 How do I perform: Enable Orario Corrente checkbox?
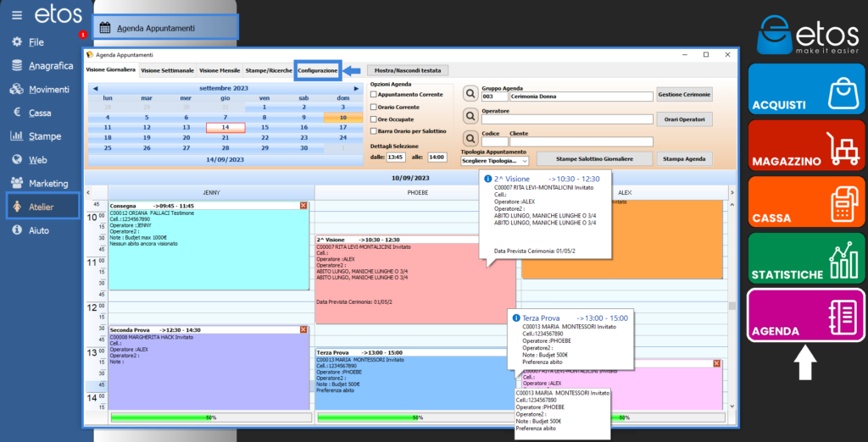coord(374,107)
